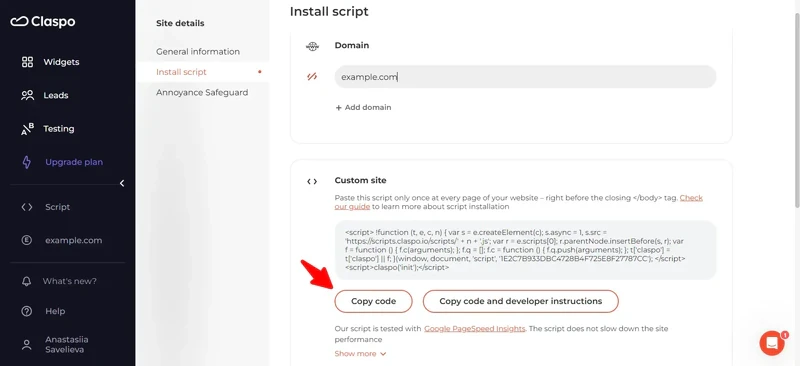Click the Site details heading
Image resolution: width=800 pixels, height=366 pixels.
pyautogui.click(x=180, y=23)
